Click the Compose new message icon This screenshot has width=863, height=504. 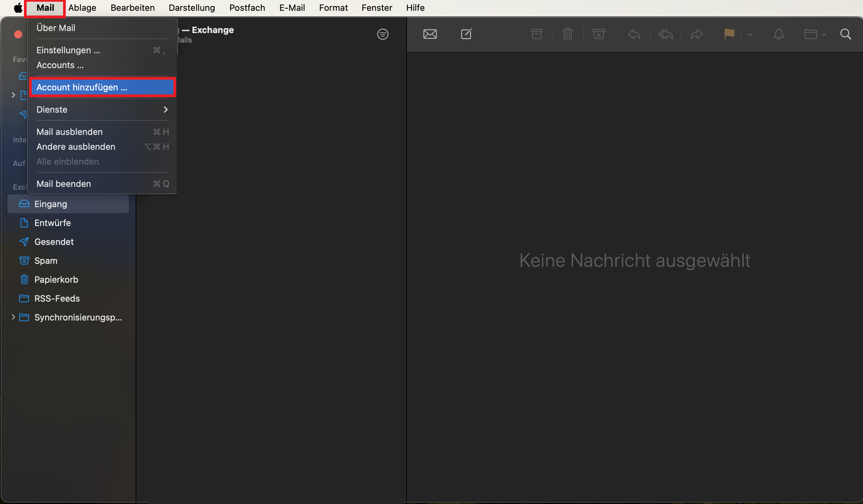(466, 34)
